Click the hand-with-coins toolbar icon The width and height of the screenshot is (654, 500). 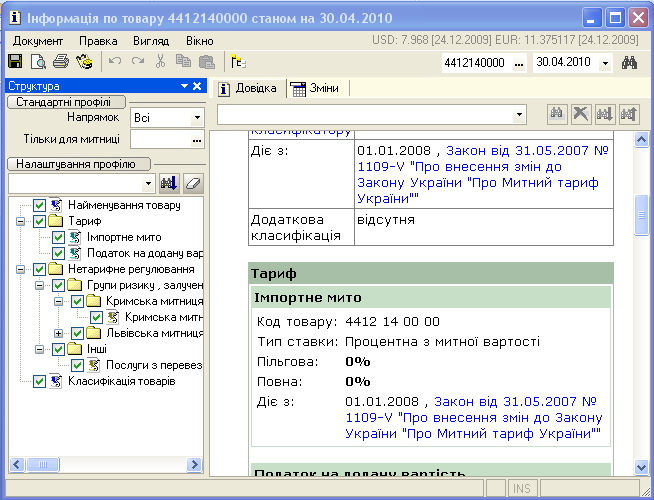click(x=84, y=62)
